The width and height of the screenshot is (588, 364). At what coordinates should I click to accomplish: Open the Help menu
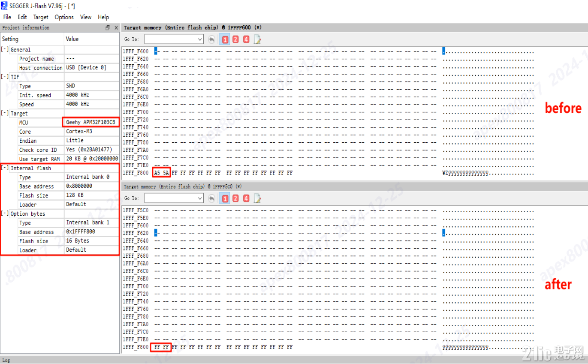click(103, 17)
